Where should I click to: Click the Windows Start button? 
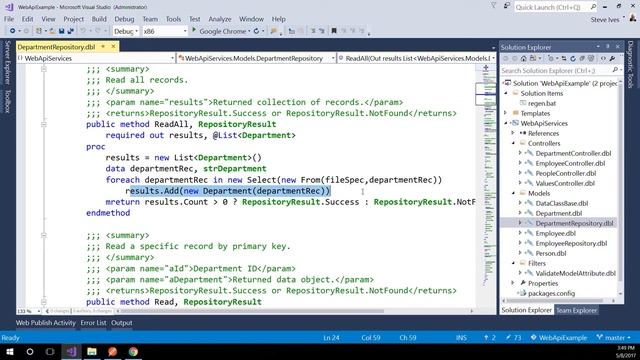click(9, 351)
